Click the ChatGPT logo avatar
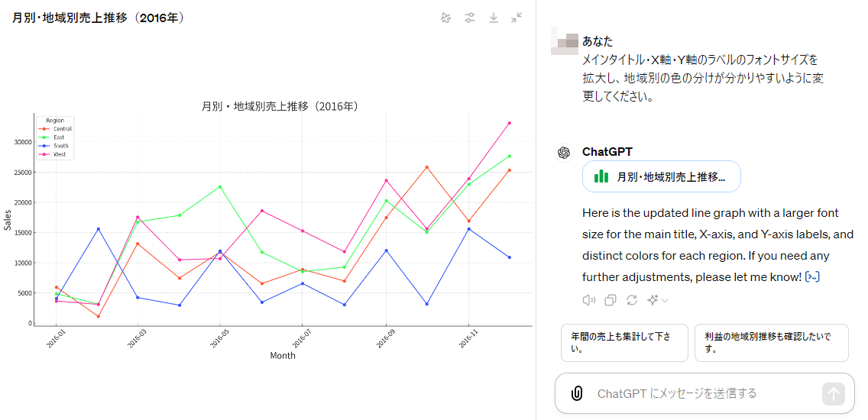 point(564,153)
